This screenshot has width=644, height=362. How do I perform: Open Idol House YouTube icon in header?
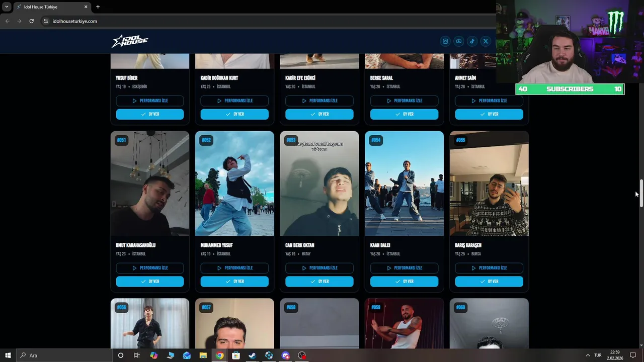(x=458, y=41)
